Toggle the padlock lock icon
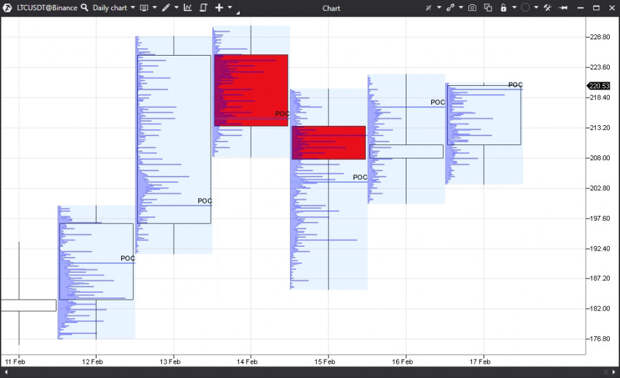The image size is (620, 378). [503, 8]
